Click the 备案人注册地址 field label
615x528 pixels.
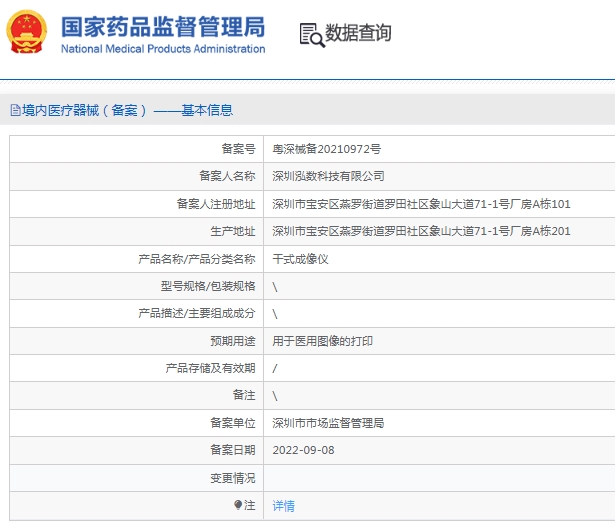coord(216,204)
